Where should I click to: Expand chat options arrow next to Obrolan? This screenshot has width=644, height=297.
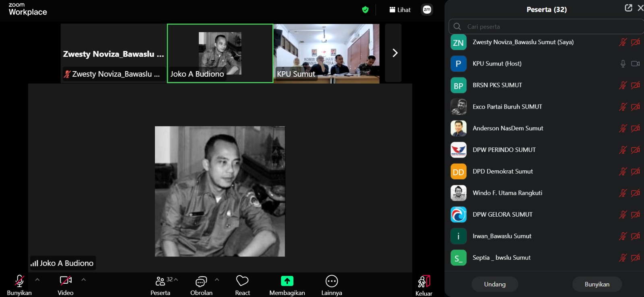[217, 280]
